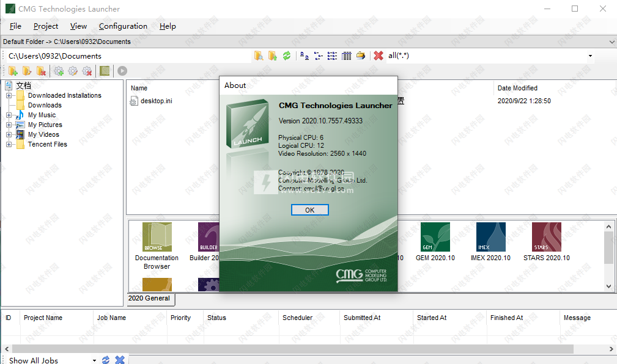Select the 2020 General tab
Image resolution: width=617 pixels, height=364 pixels.
pyautogui.click(x=150, y=299)
